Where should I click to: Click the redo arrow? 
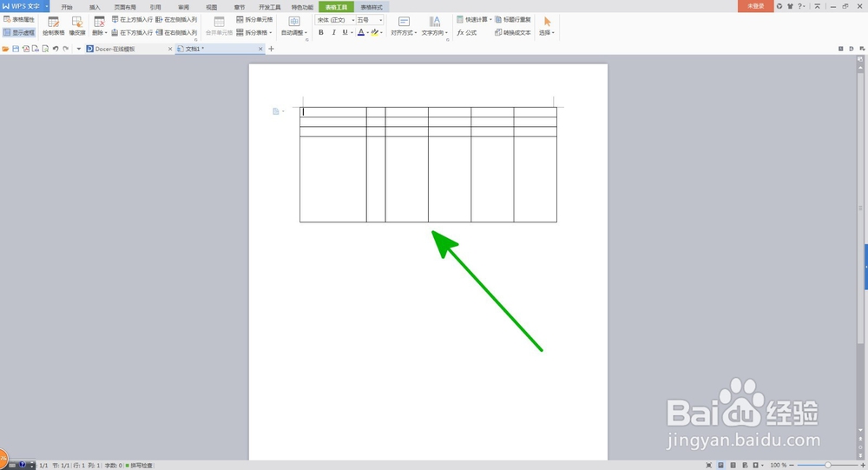(66, 49)
